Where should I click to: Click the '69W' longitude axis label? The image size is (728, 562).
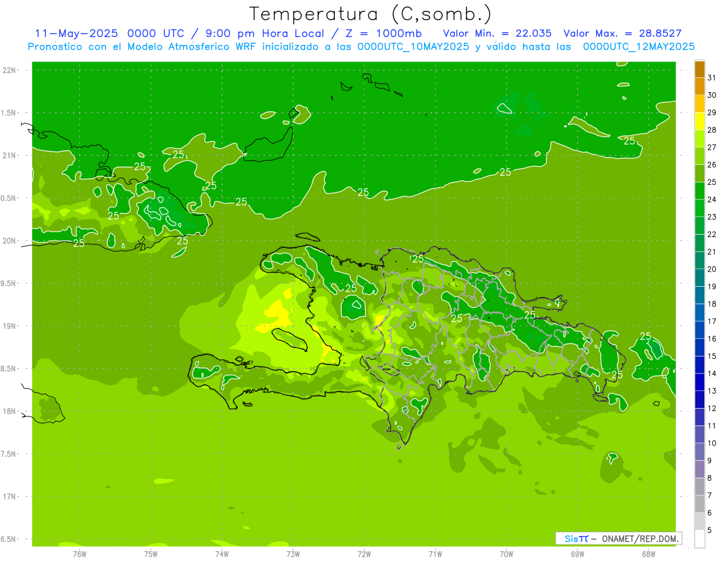[x=578, y=554]
